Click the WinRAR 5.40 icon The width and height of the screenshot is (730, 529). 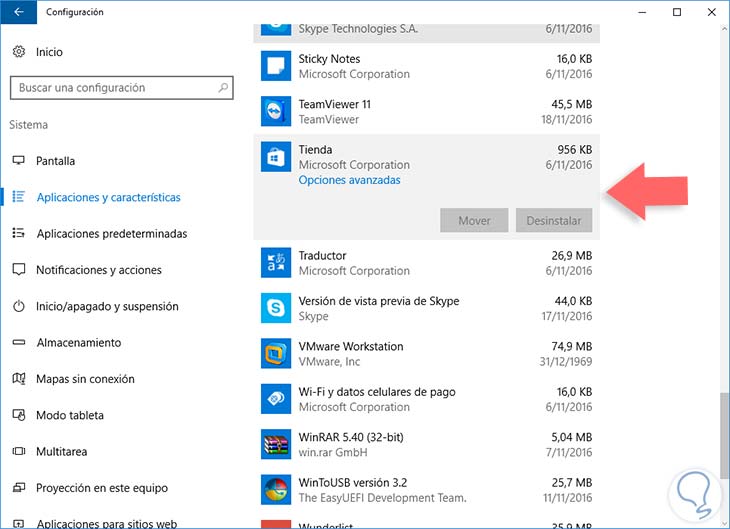(275, 445)
